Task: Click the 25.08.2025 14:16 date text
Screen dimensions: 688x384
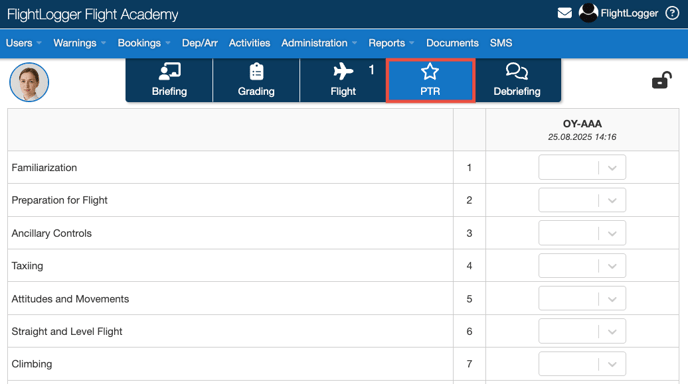Action: point(582,137)
